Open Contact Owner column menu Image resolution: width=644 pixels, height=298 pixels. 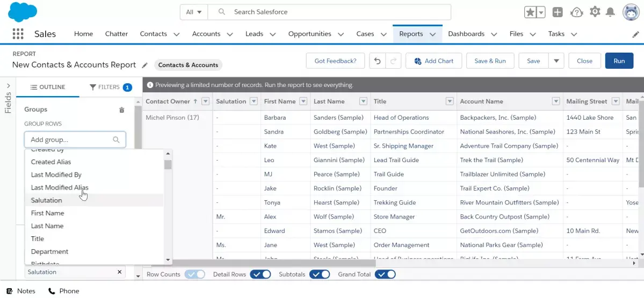point(206,101)
